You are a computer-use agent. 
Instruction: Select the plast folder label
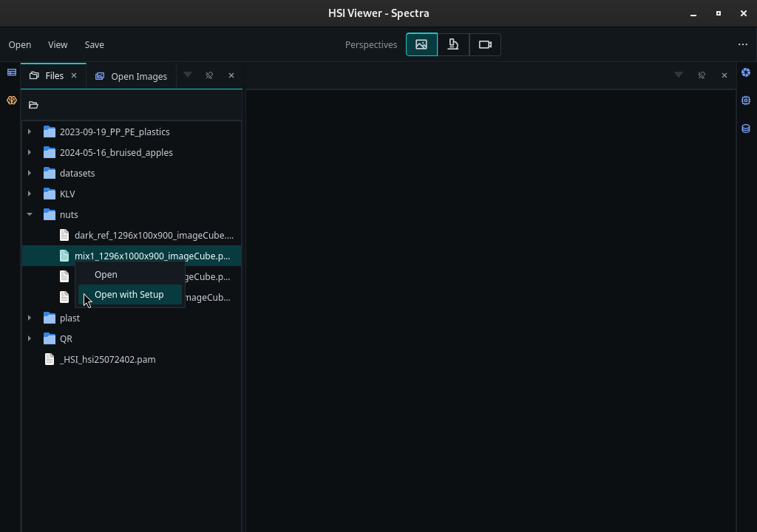69,318
